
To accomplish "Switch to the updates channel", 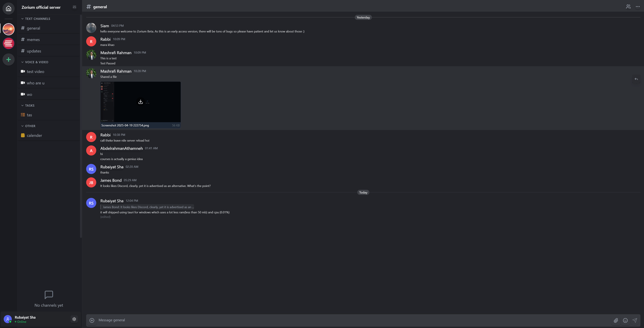I will [34, 51].
